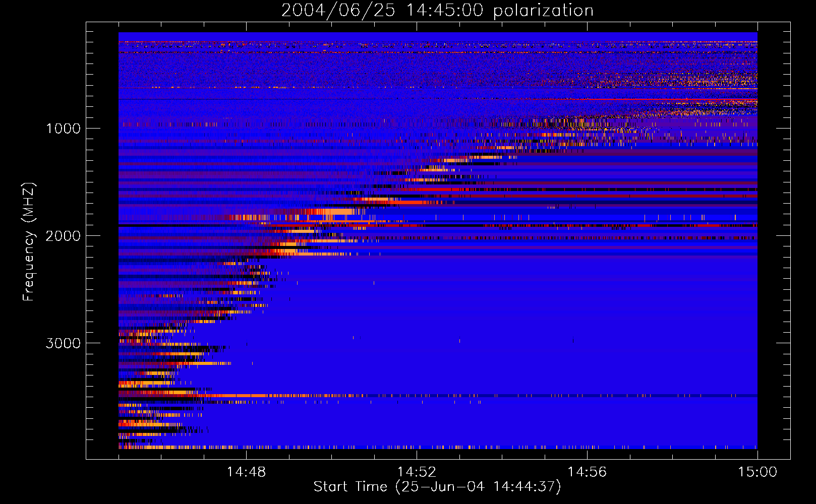Click the plot title "2004/06/25 14:45:00 polarization"
Screen dimensions: 816x504
point(437,11)
